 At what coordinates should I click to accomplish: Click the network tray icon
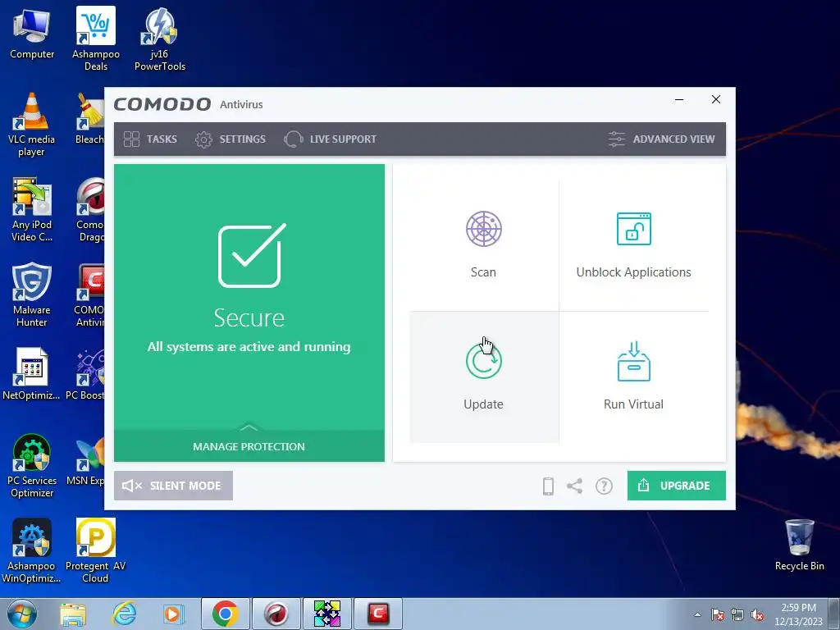pyautogui.click(x=737, y=614)
